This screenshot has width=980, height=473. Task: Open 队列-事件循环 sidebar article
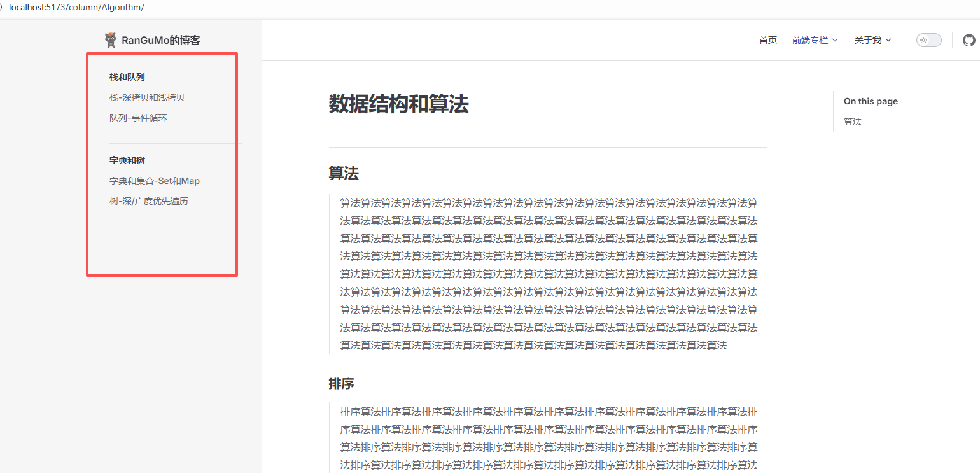tap(138, 118)
